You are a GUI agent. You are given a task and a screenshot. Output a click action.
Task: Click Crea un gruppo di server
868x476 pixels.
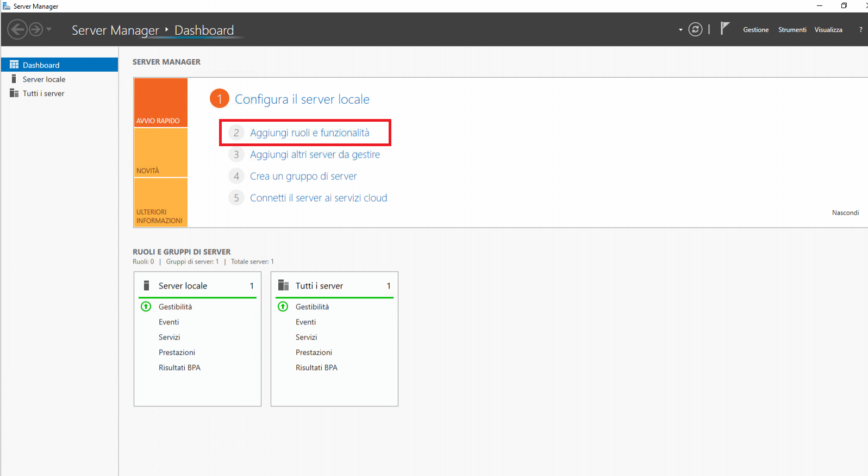[x=303, y=176]
